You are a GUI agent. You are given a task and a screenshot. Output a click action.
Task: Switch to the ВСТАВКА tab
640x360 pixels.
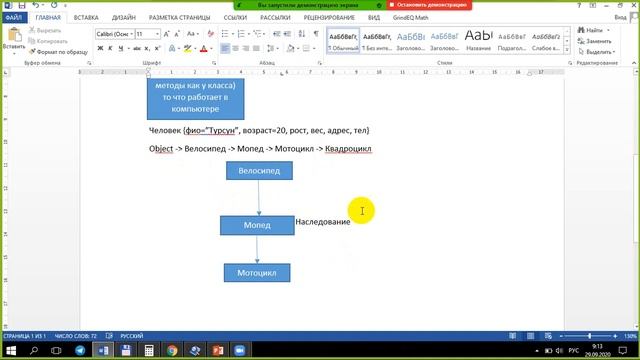pyautogui.click(x=86, y=18)
